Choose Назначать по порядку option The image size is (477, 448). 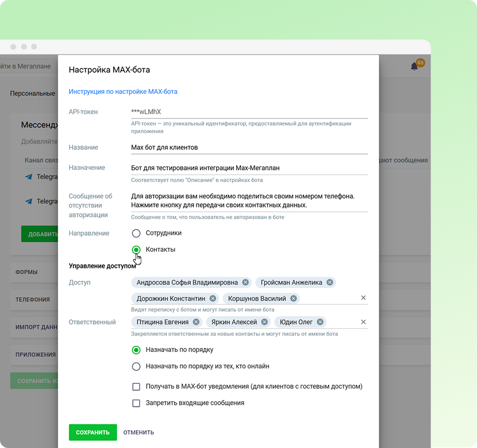136,350
